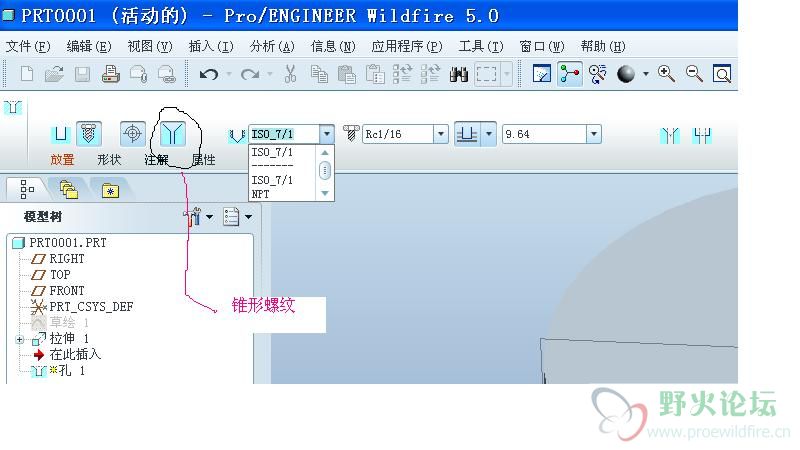Open the 放置 placement panel
The image size is (800, 450).
pos(62,160)
